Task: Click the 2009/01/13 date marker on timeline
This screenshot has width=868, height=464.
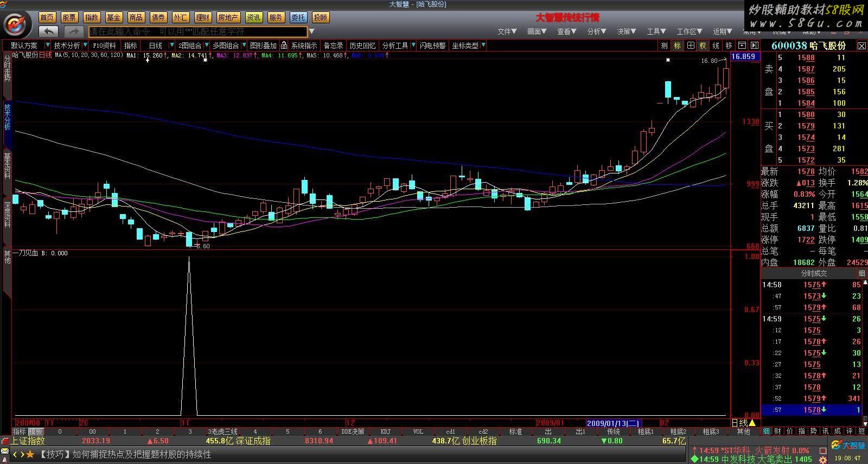Action: [x=613, y=423]
